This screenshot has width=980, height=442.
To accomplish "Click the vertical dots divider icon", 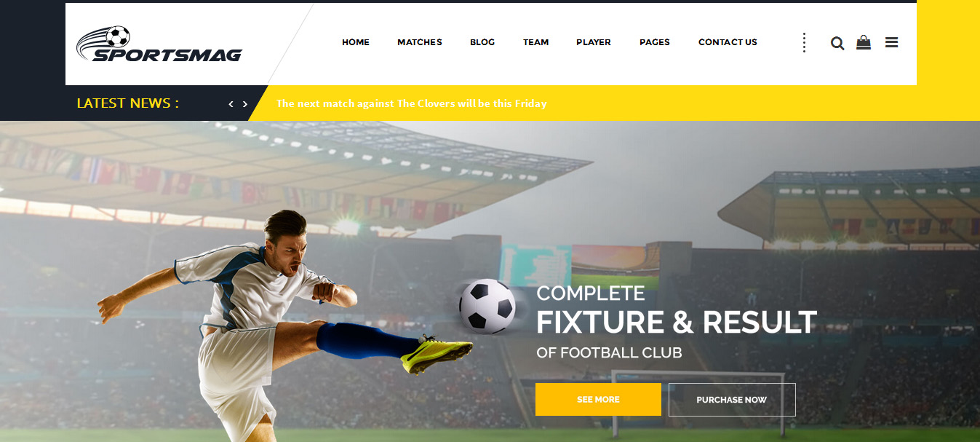I will tap(804, 42).
